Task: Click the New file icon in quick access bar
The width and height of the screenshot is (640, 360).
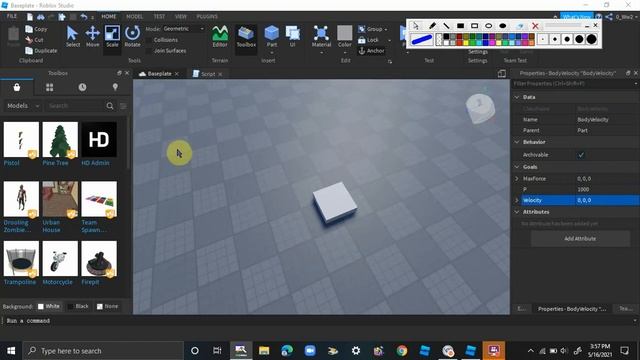Action: 30,17
